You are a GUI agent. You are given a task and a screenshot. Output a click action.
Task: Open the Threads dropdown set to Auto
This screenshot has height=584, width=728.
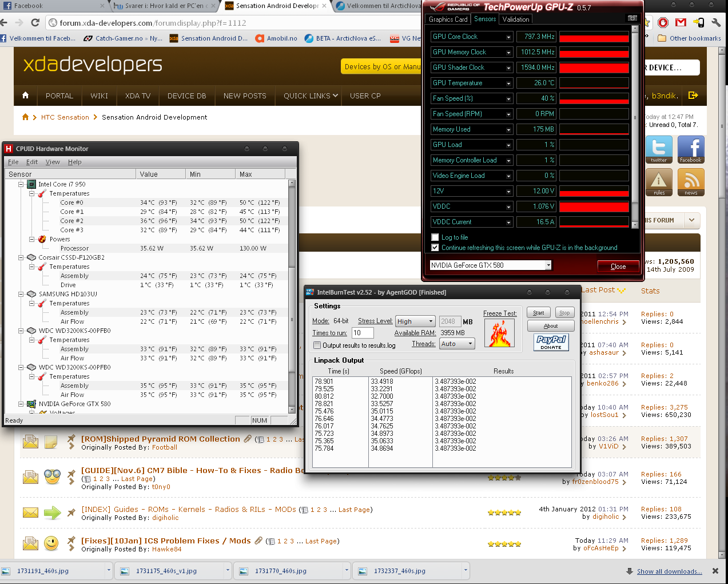(458, 344)
